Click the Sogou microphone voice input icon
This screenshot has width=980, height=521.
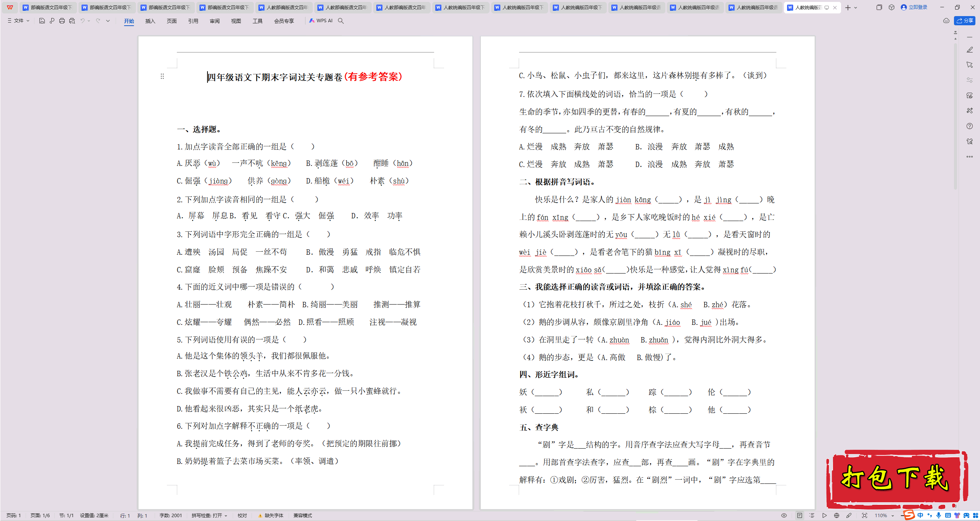[939, 515]
